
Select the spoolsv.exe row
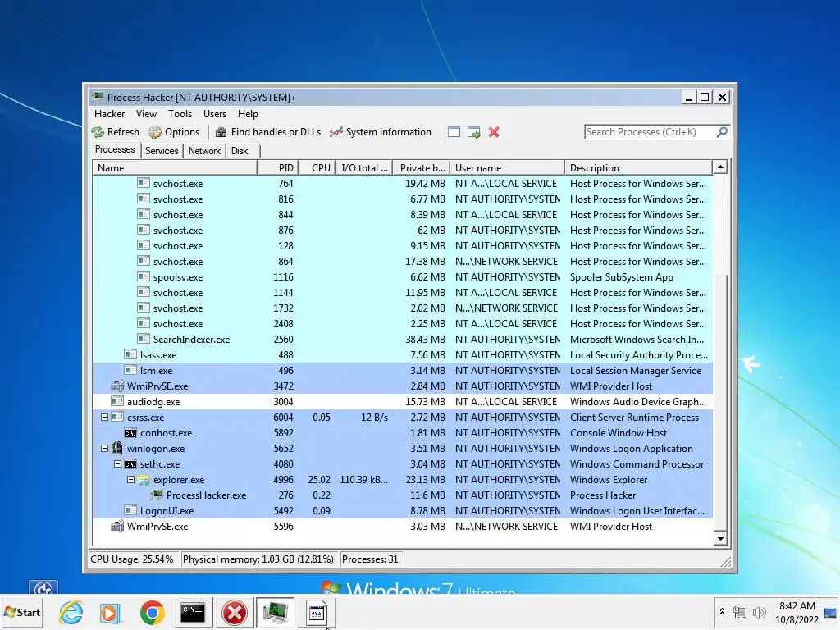403,277
